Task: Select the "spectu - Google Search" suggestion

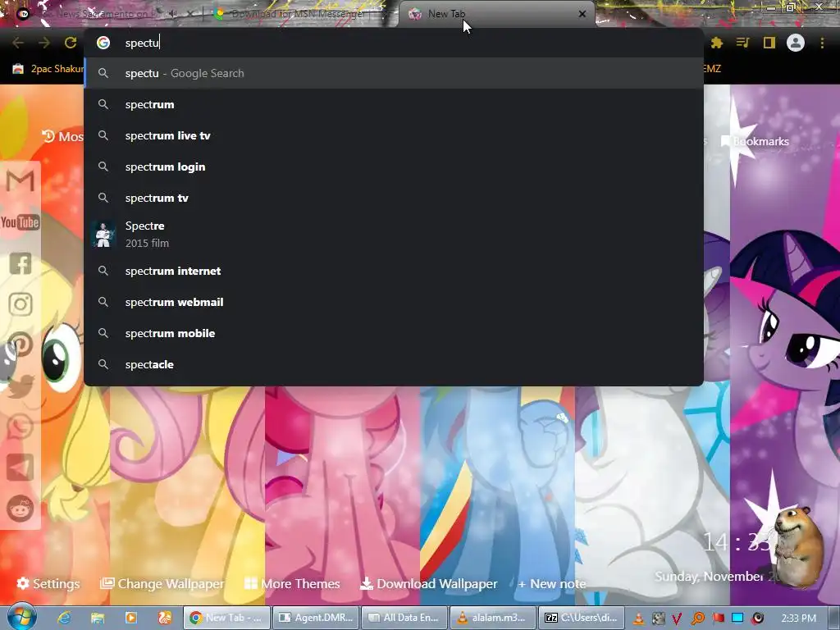Action: 394,73
